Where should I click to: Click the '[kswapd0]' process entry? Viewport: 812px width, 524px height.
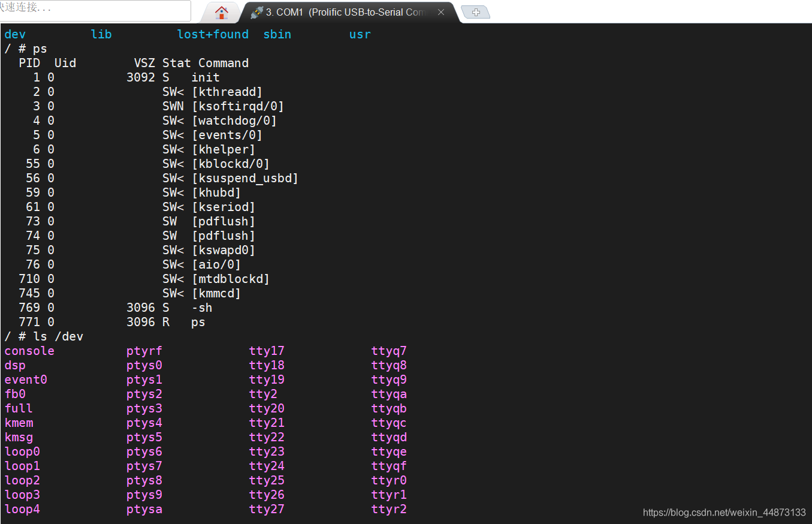tap(224, 250)
